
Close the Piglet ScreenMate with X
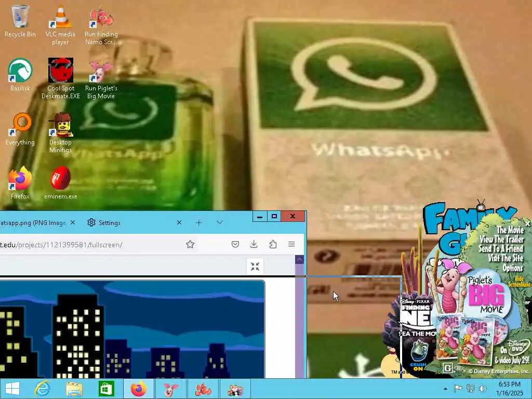527,223
